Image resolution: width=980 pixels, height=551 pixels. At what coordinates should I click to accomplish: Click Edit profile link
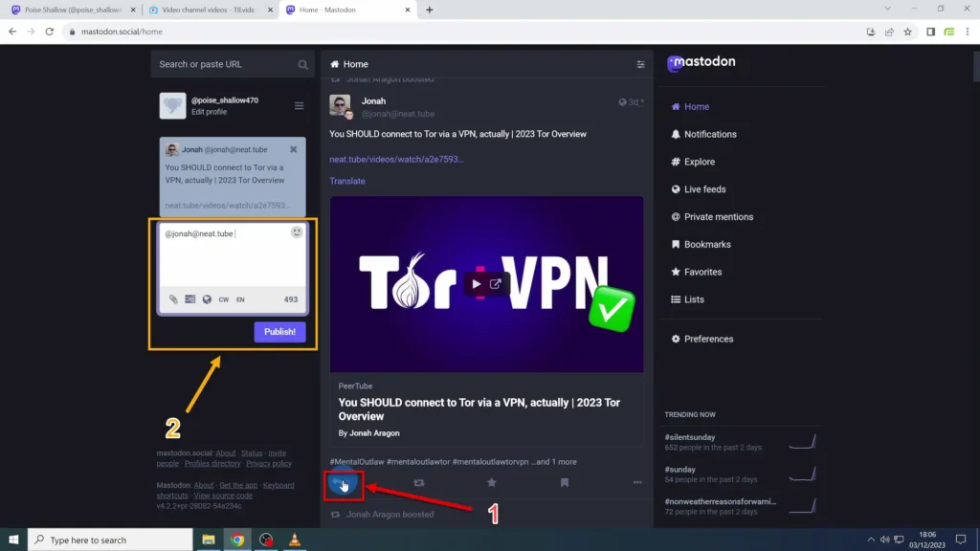coord(209,112)
